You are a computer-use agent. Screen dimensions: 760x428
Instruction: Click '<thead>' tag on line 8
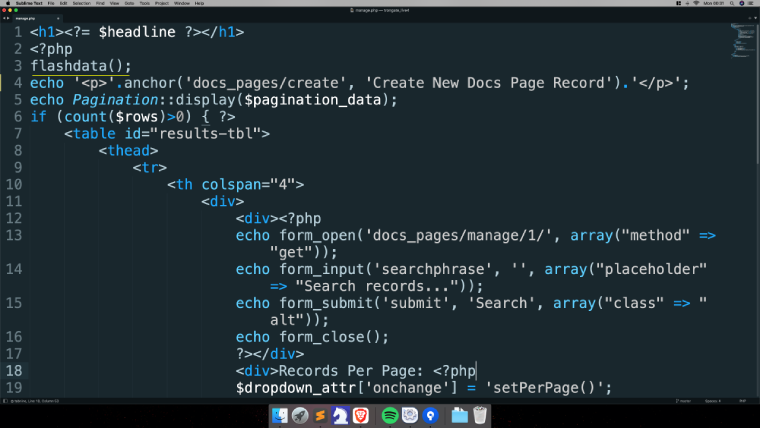click(x=128, y=151)
